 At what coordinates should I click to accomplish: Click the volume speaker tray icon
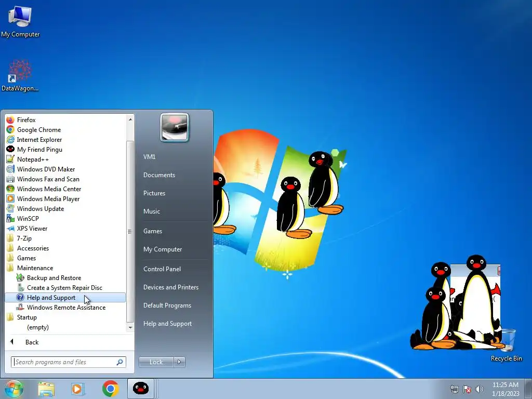coord(480,389)
